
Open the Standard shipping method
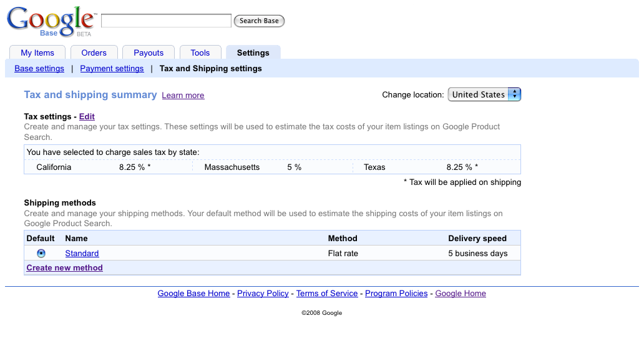coord(82,254)
